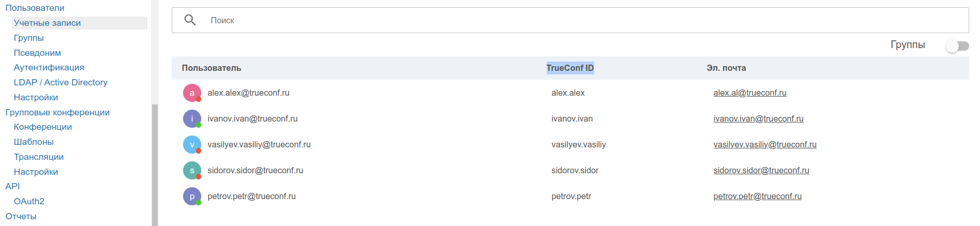Click the Поиск search input field
This screenshot has height=226, width=980.
tap(569, 20)
